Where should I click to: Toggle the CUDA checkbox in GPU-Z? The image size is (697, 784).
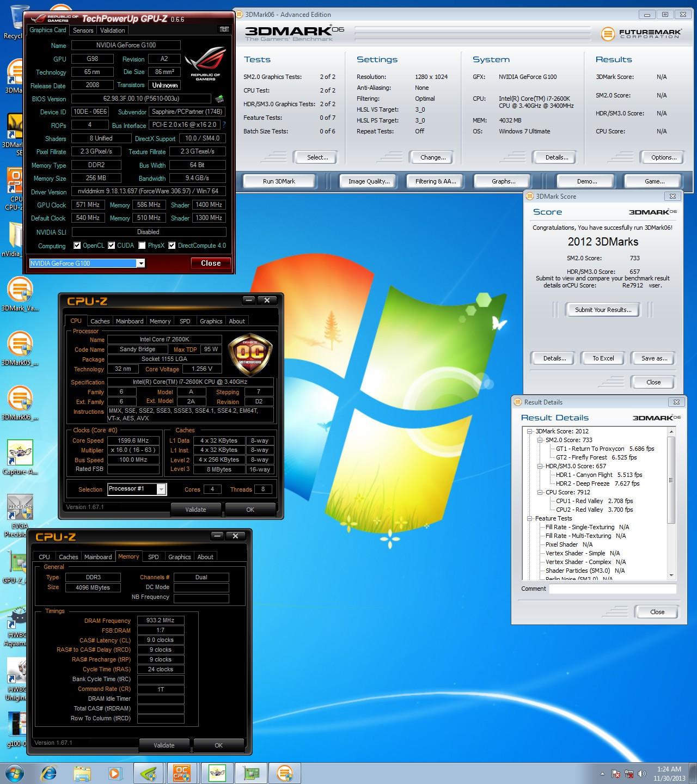tap(112, 246)
